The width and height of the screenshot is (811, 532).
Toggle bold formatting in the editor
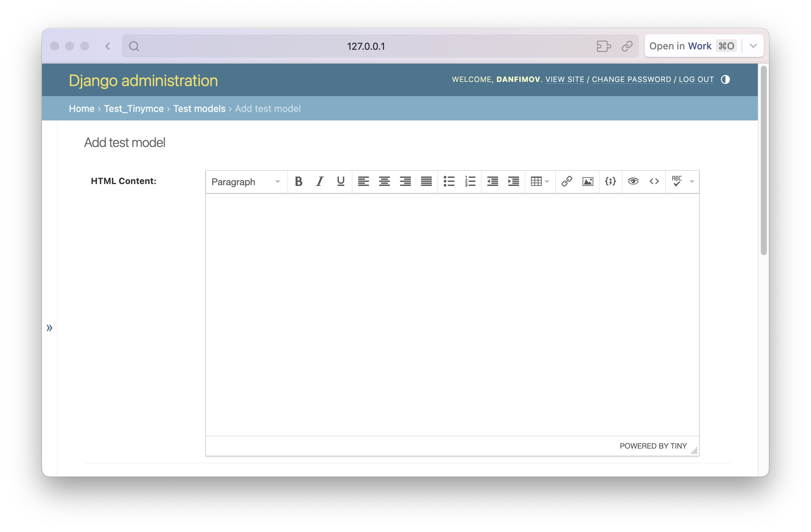coord(298,181)
